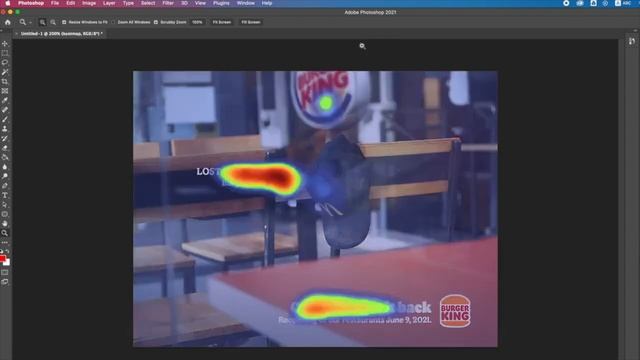Open the 3D menu
Screen dimensions: 640x360
point(184,3)
